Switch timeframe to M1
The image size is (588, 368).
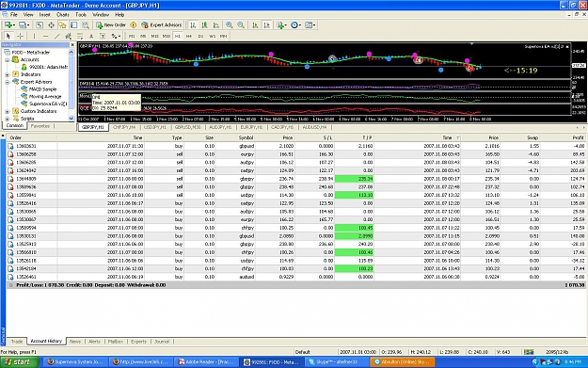tap(132, 36)
